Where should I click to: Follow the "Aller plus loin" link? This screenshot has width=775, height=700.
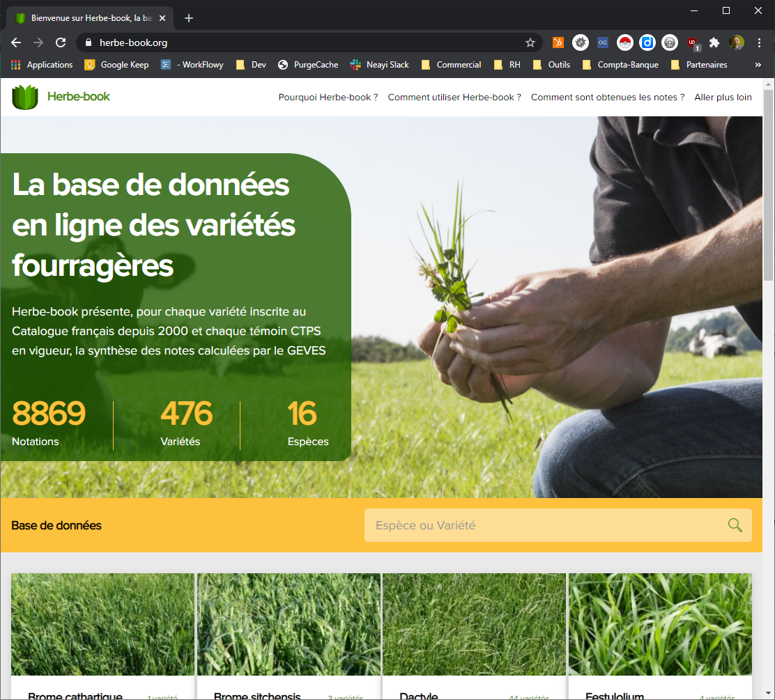(723, 98)
